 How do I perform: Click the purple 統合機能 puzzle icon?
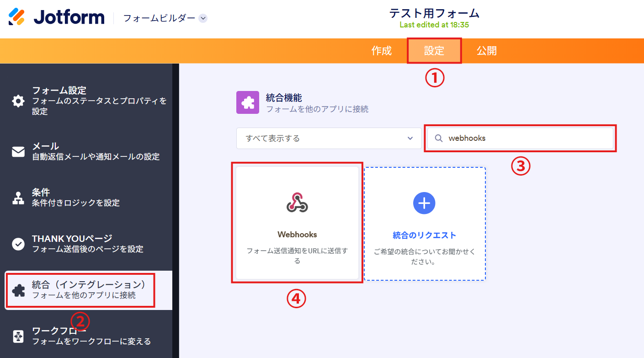point(248,102)
